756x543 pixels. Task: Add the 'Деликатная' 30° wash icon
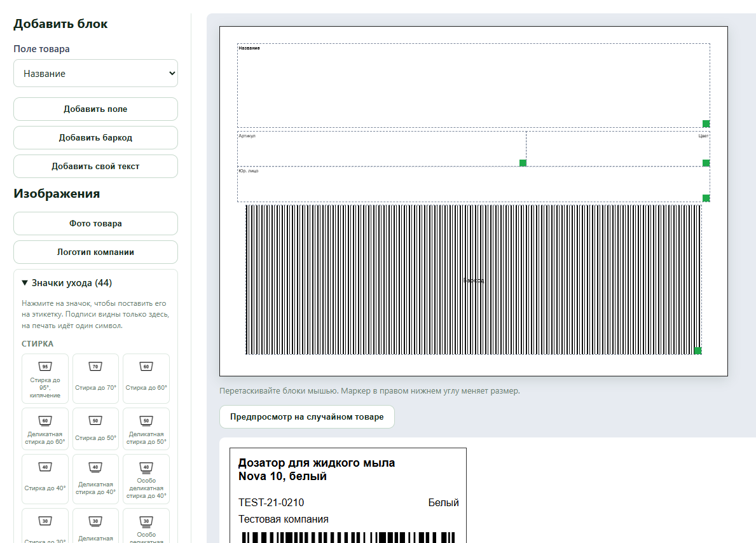[95, 526]
